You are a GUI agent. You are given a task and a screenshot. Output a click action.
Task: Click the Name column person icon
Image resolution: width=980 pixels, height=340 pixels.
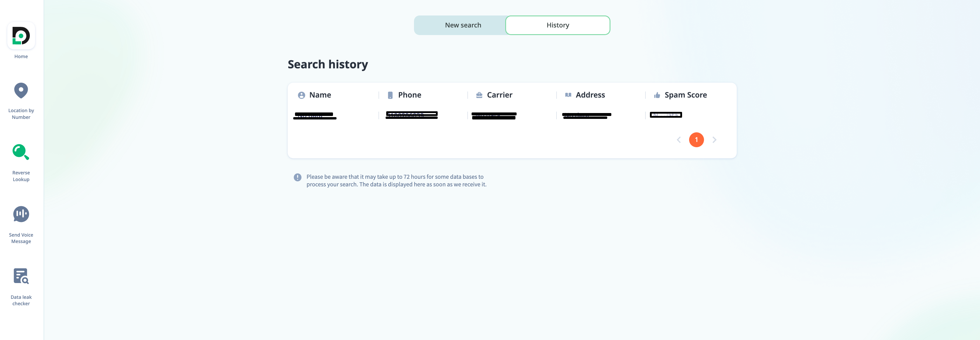coord(301,95)
